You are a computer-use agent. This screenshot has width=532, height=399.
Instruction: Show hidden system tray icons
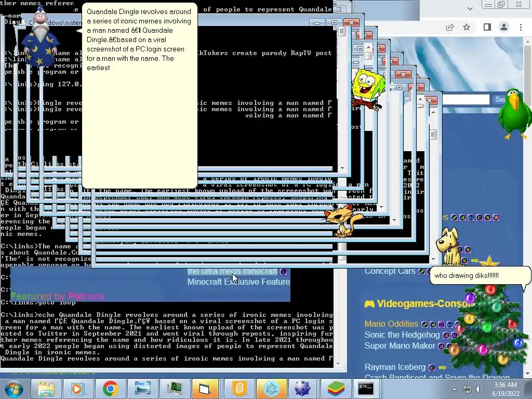454,389
